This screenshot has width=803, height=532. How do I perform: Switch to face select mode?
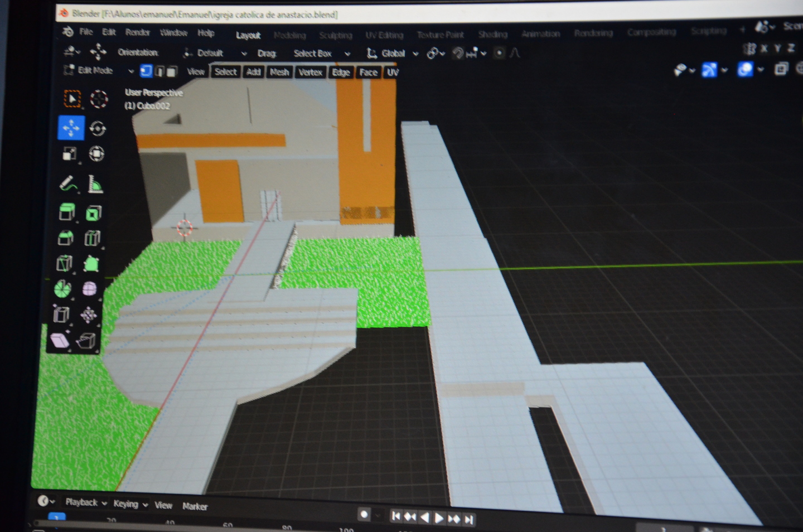tap(172, 71)
